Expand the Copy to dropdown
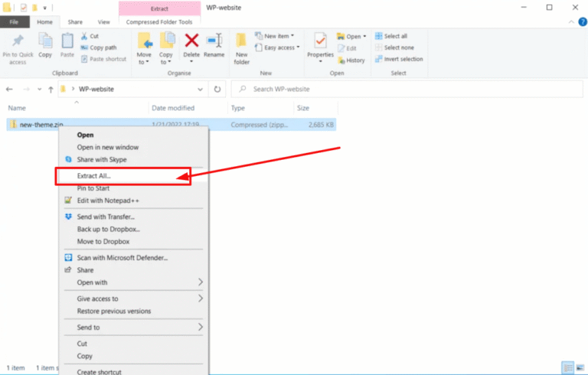 pos(166,60)
